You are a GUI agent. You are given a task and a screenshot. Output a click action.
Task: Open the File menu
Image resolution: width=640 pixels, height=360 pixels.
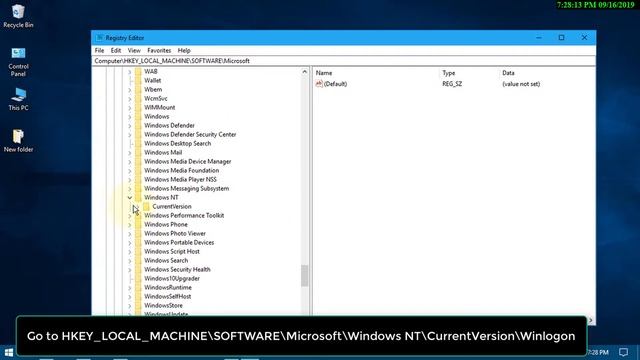(x=99, y=51)
